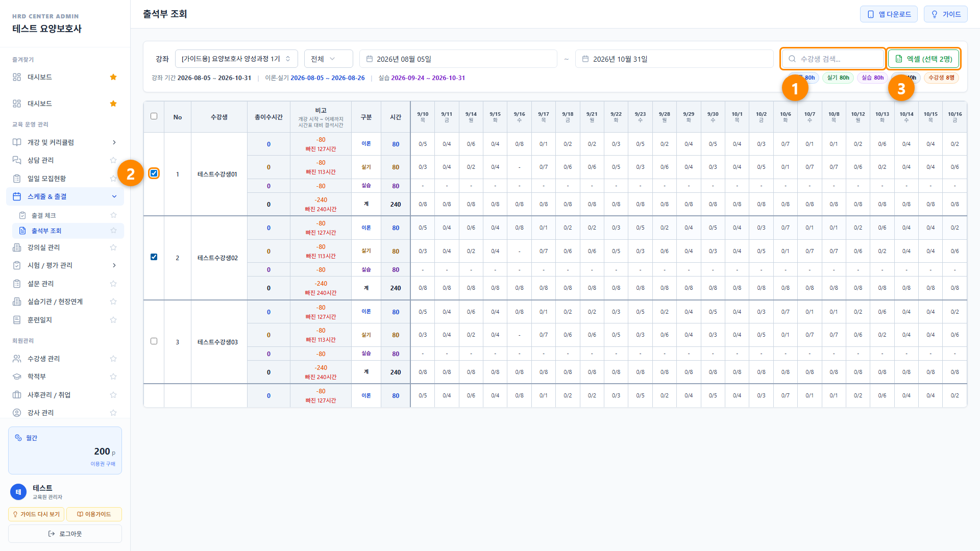This screenshot has width=980, height=551.
Task: Click the calendar icon in start date field
Action: [x=370, y=59]
